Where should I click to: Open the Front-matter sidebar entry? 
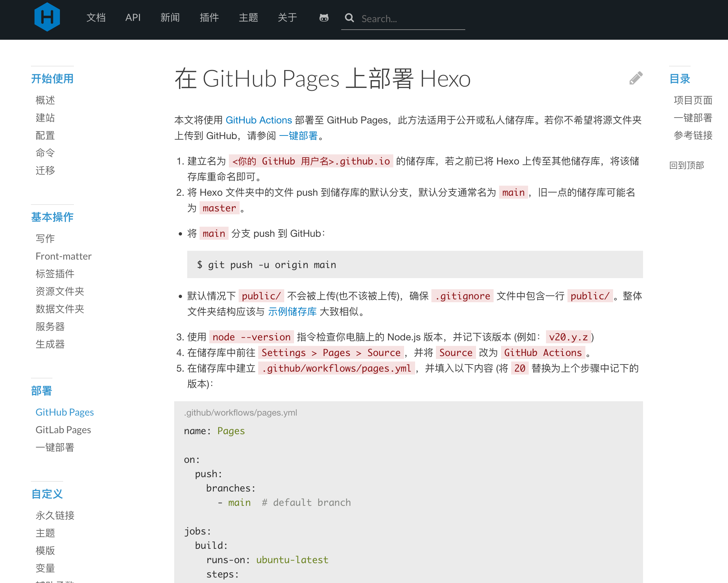point(63,256)
